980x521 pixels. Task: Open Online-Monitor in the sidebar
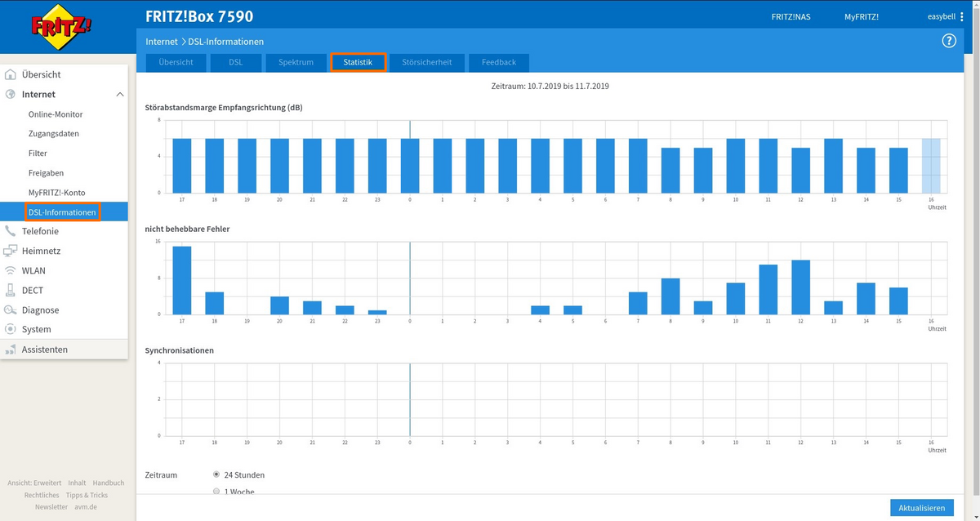click(56, 114)
